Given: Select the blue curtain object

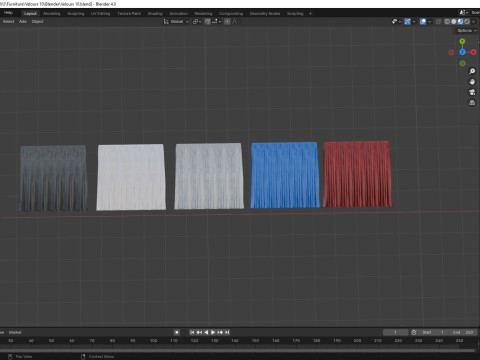Looking at the screenshot, I should point(285,175).
